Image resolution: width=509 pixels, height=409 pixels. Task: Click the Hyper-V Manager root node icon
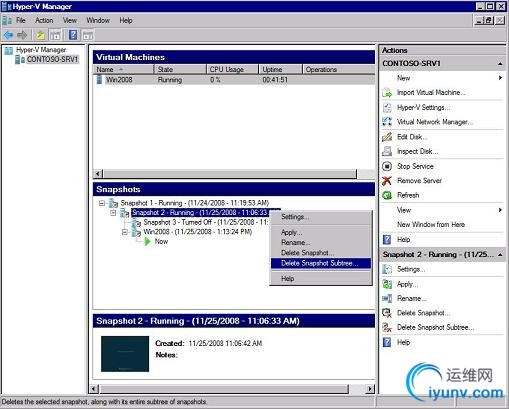[9, 50]
